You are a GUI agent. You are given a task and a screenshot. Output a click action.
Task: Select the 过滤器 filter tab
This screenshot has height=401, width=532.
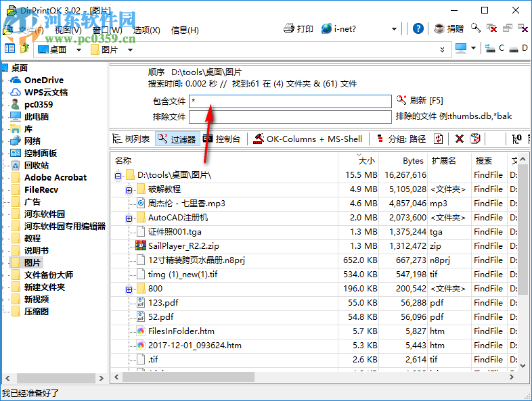[x=177, y=139]
